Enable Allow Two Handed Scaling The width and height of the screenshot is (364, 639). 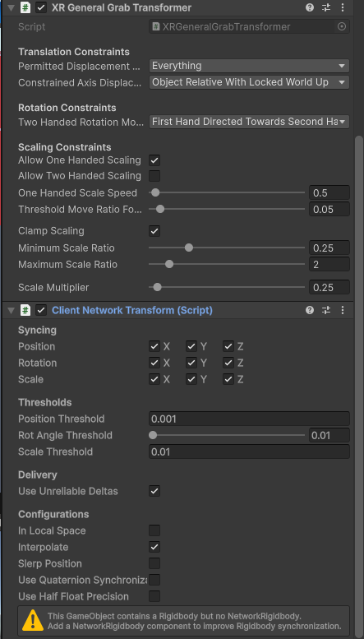point(154,176)
